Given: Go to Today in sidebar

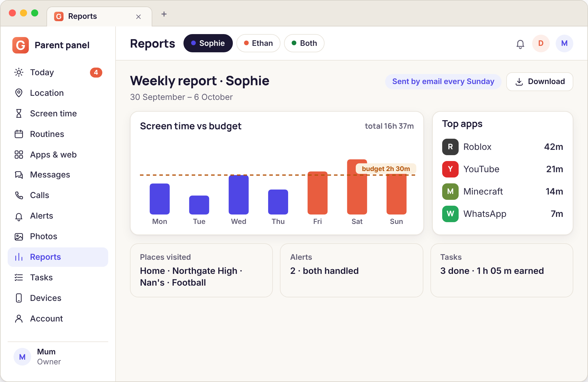Looking at the screenshot, I should pos(58,72).
